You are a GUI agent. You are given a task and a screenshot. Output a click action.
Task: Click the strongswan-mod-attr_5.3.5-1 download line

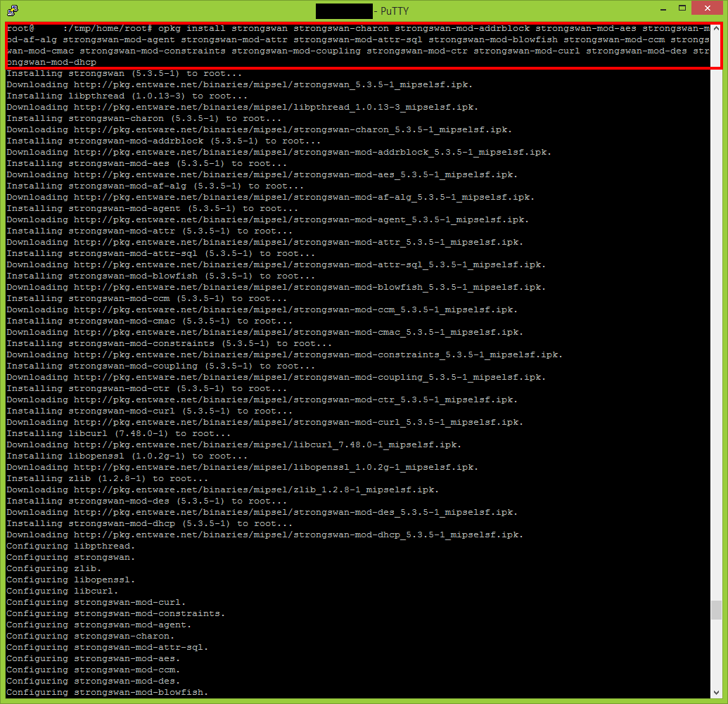coord(264,243)
